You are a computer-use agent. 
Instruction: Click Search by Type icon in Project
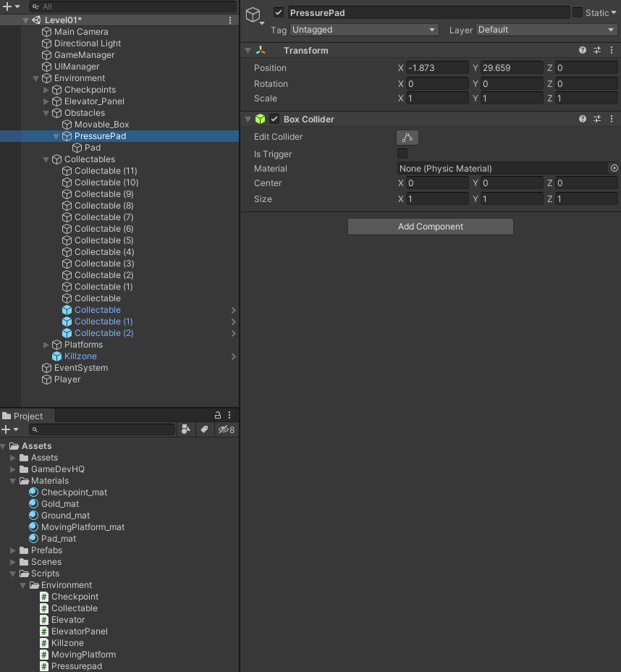tap(186, 429)
